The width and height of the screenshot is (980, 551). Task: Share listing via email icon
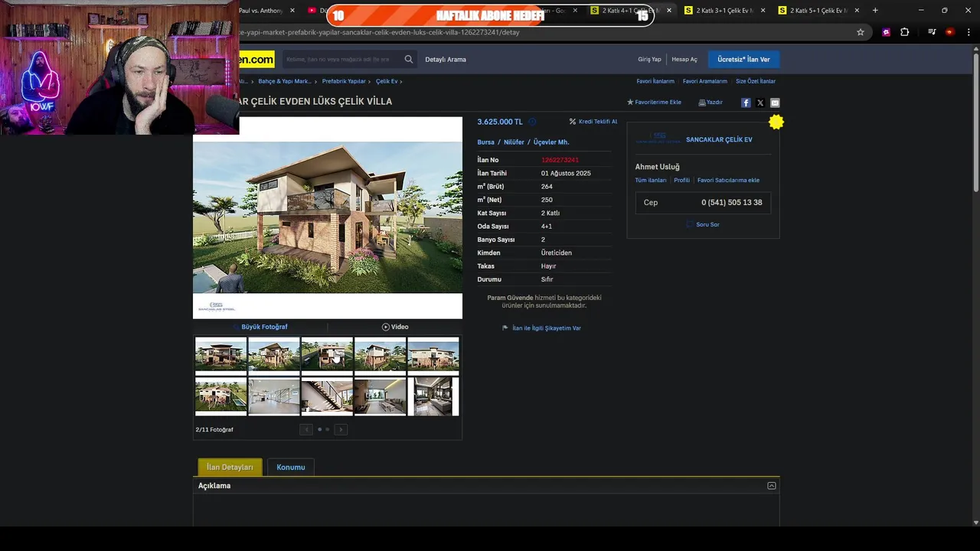point(775,103)
